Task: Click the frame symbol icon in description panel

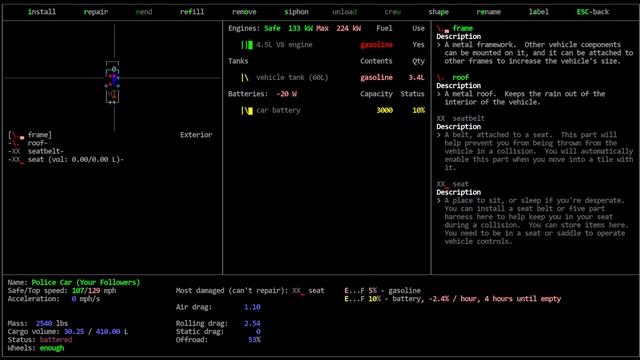Action: pyautogui.click(x=443, y=29)
